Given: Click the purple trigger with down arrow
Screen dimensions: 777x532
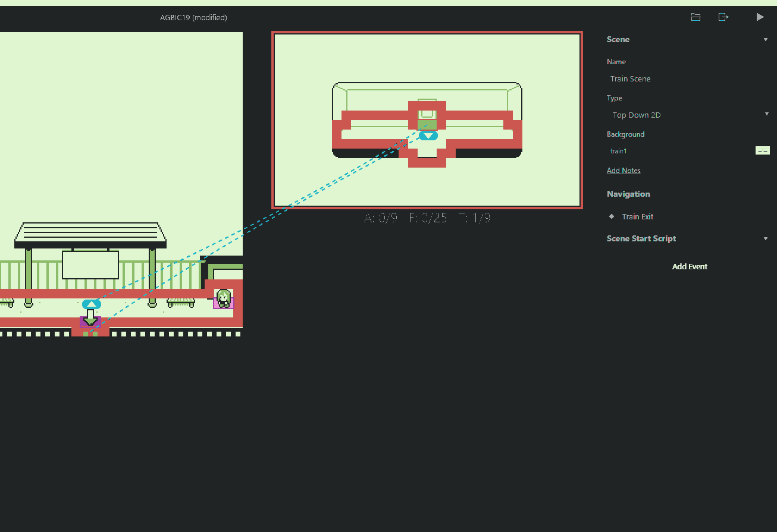Looking at the screenshot, I should 90,322.
